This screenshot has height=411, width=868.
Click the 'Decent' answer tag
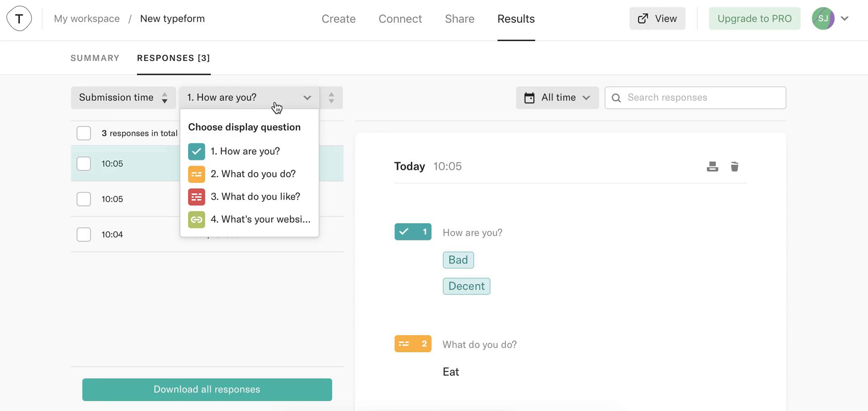coord(467,286)
